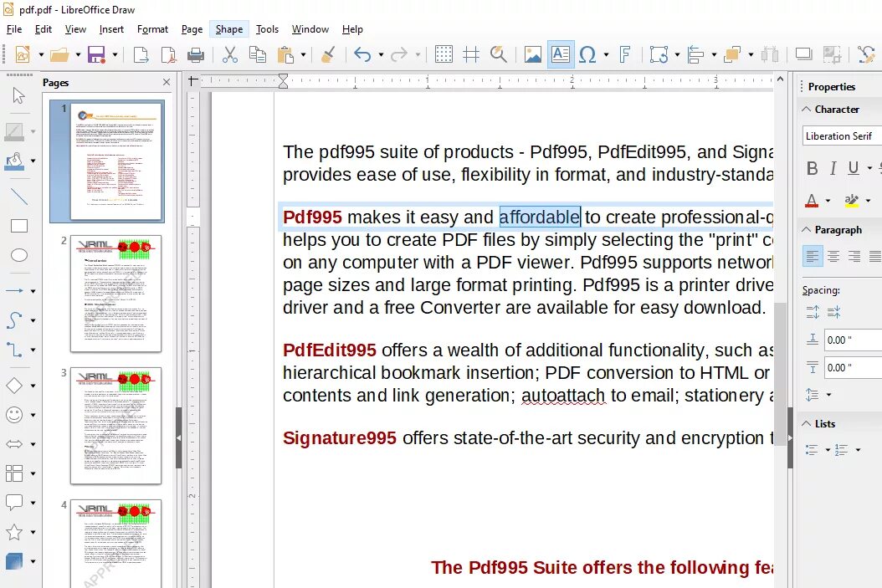Open the New document dropdown arrow
Image resolution: width=882 pixels, height=588 pixels.
[x=41, y=54]
